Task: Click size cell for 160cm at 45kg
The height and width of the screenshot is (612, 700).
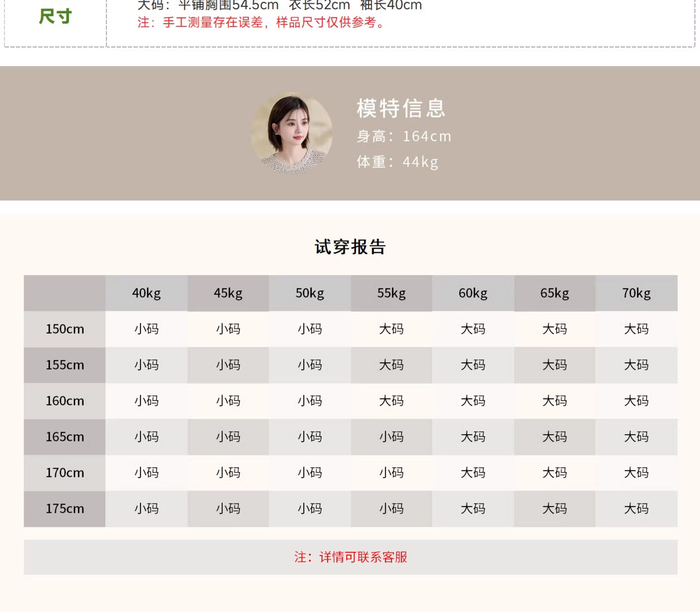Action: tap(228, 401)
